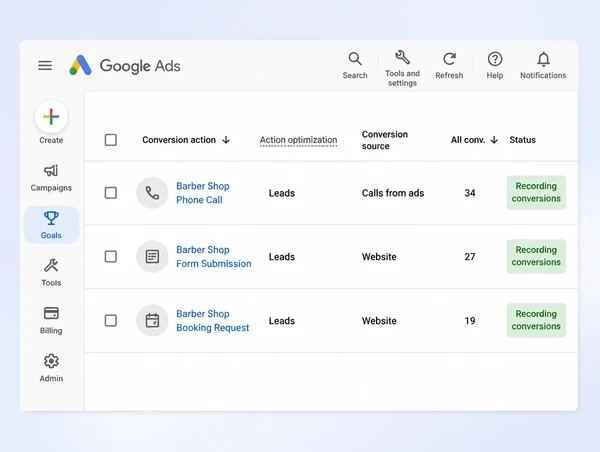This screenshot has height=452, width=600.
Task: Sort by Conversion action column arrow
Action: point(226,140)
